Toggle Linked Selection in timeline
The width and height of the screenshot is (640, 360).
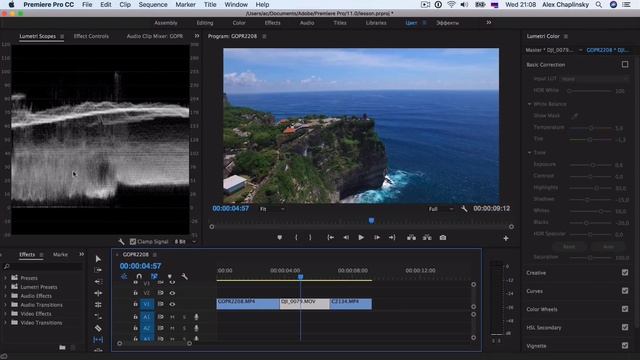click(x=154, y=276)
